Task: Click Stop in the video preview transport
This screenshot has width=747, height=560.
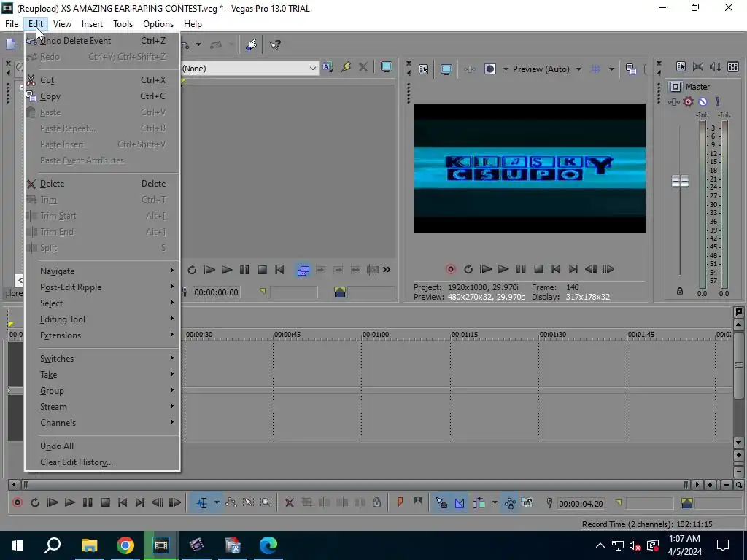Action: (x=539, y=270)
